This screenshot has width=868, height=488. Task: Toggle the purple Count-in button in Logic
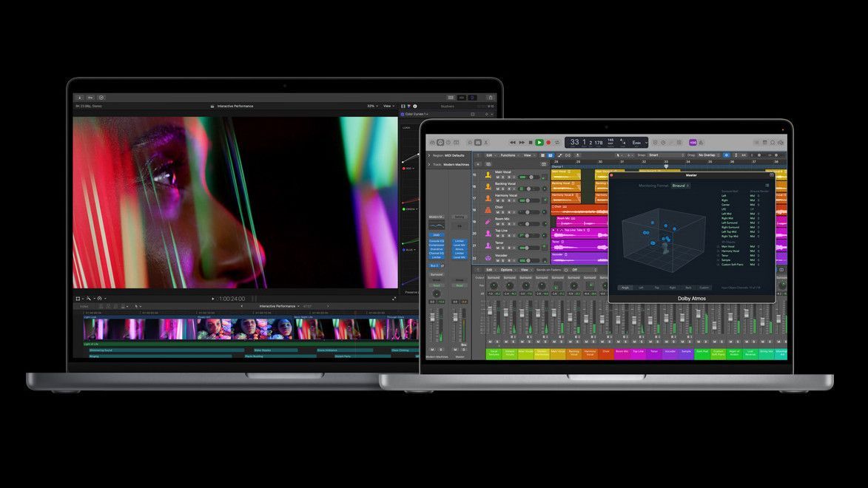(x=693, y=143)
